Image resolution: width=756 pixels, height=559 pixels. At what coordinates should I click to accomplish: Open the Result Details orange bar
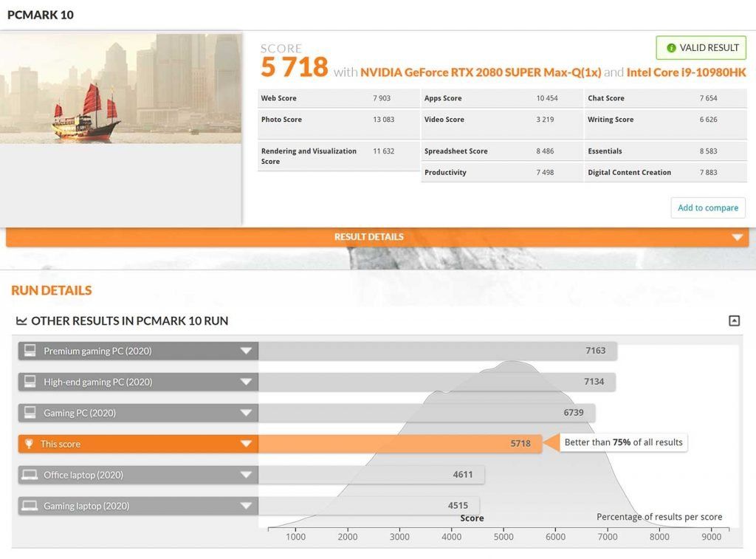tap(377, 237)
